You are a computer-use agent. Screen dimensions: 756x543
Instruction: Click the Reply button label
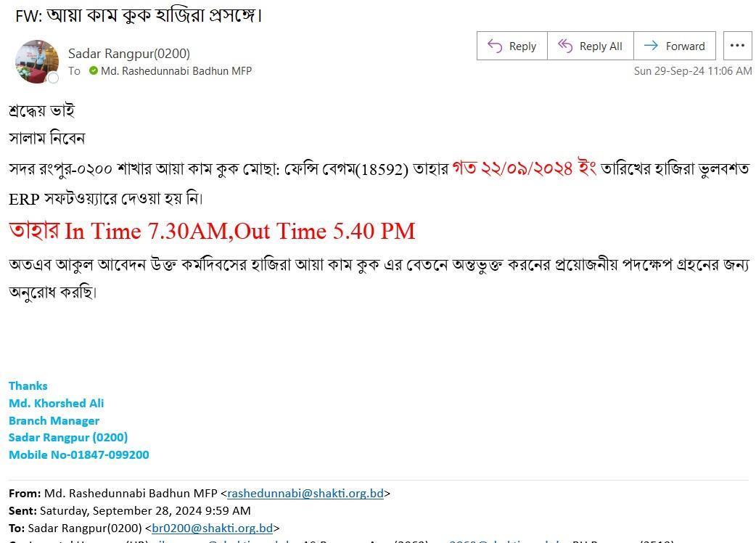[x=522, y=46]
